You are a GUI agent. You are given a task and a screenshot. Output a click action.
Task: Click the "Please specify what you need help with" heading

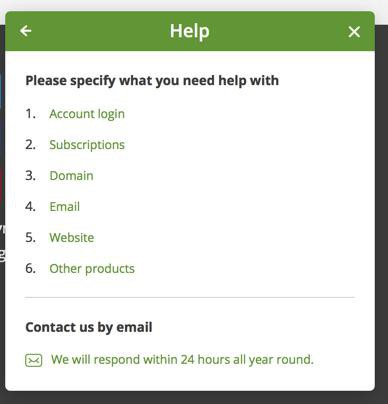tap(152, 81)
